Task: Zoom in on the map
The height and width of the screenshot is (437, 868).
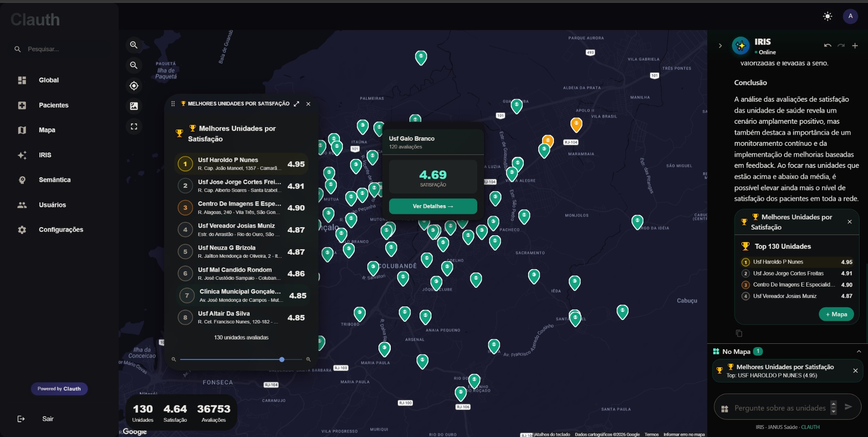Action: 134,45
